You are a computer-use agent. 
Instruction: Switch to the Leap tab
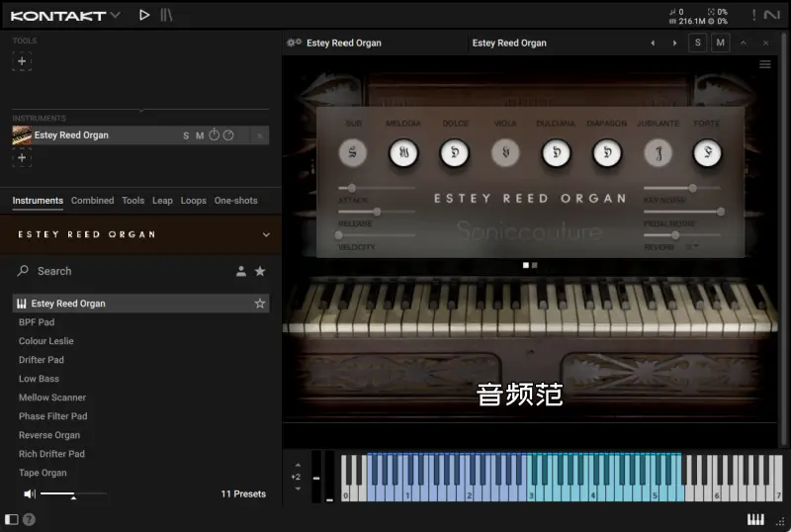pyautogui.click(x=162, y=201)
